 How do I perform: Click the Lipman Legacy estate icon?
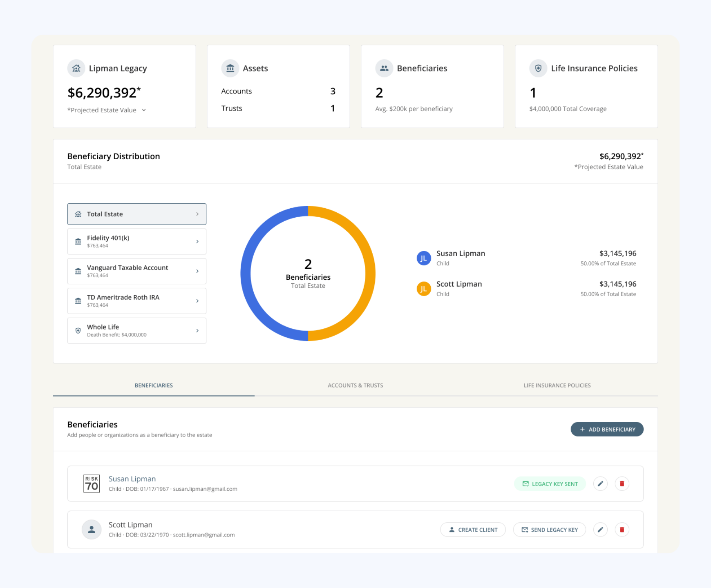(76, 68)
